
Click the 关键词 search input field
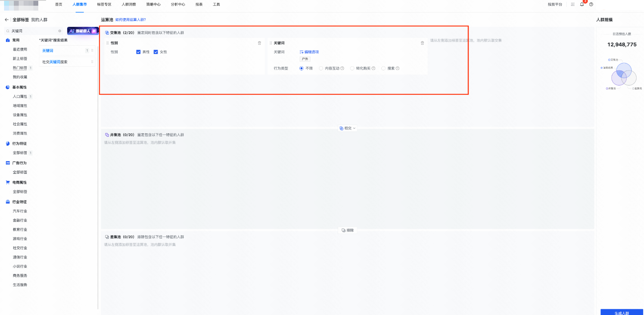coord(34,31)
